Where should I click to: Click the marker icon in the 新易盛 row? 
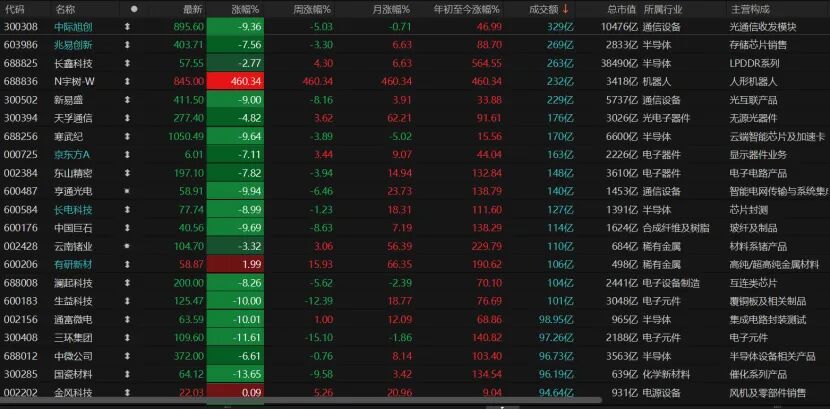(127, 100)
